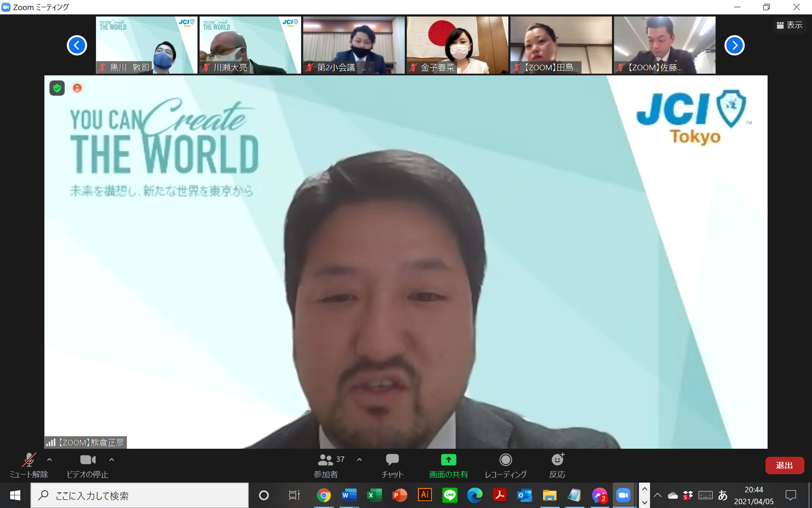Open the LINE app in the taskbar
This screenshot has width=812, height=508.
[x=450, y=495]
